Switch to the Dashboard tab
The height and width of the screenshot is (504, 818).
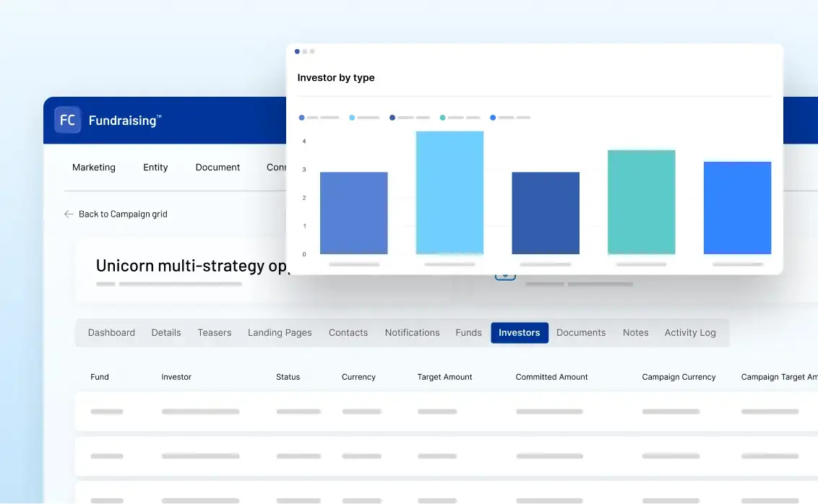(111, 333)
